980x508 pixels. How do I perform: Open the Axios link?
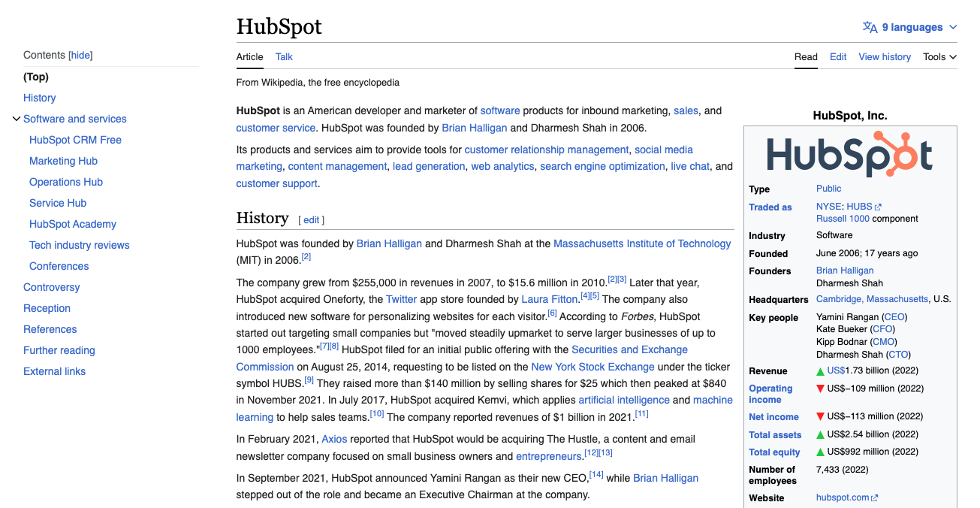[x=334, y=439]
